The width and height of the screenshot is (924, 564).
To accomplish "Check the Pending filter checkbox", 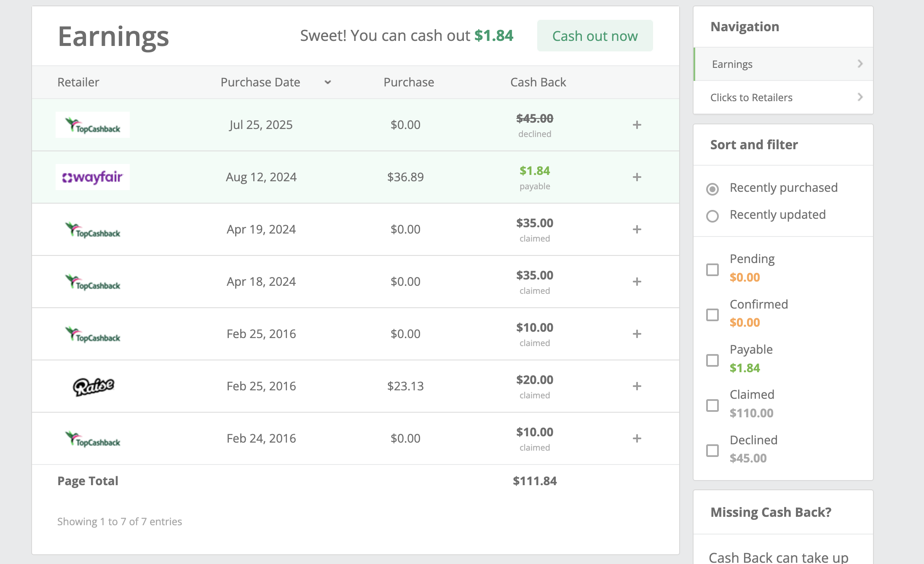I will point(712,269).
